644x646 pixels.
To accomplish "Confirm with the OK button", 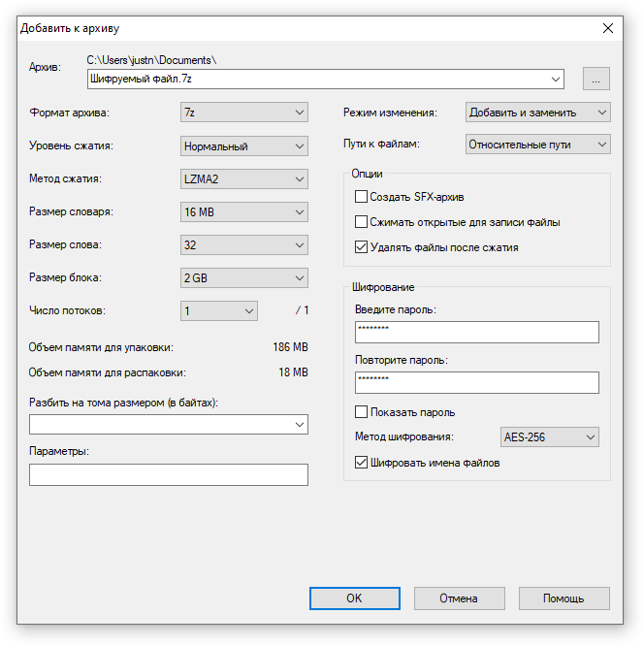I will (x=354, y=598).
